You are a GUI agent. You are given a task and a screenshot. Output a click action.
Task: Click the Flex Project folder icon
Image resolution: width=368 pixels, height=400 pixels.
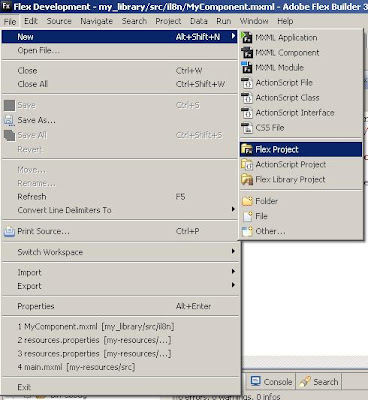click(x=247, y=149)
